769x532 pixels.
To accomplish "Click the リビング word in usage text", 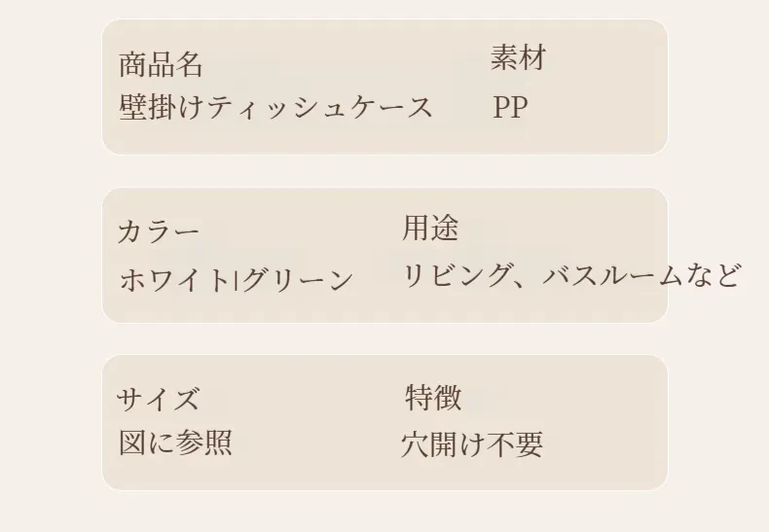I will pyautogui.click(x=457, y=275).
